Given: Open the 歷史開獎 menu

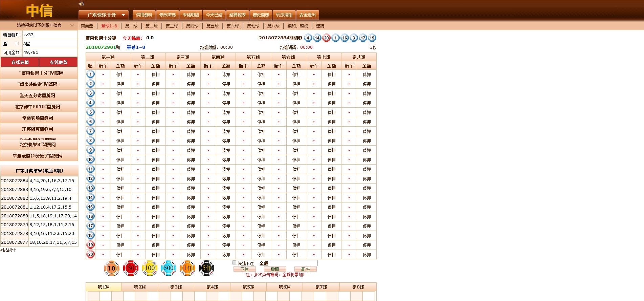Looking at the screenshot, I should [261, 15].
